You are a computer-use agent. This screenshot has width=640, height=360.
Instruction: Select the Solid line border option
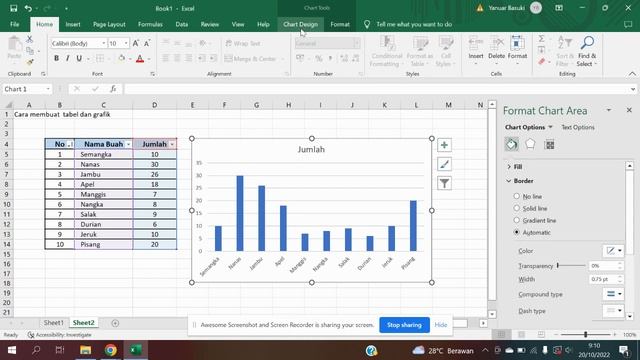517,208
